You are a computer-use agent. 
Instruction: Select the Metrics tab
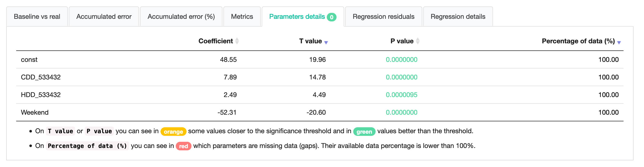(x=242, y=16)
